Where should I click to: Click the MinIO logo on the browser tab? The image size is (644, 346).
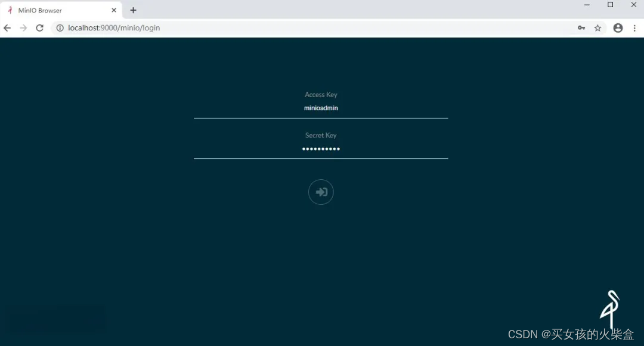pos(10,10)
